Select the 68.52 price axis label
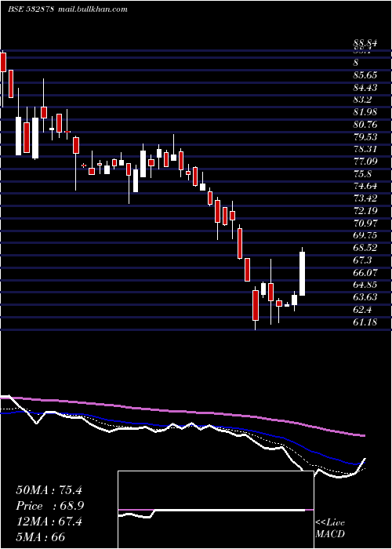 tap(365, 248)
